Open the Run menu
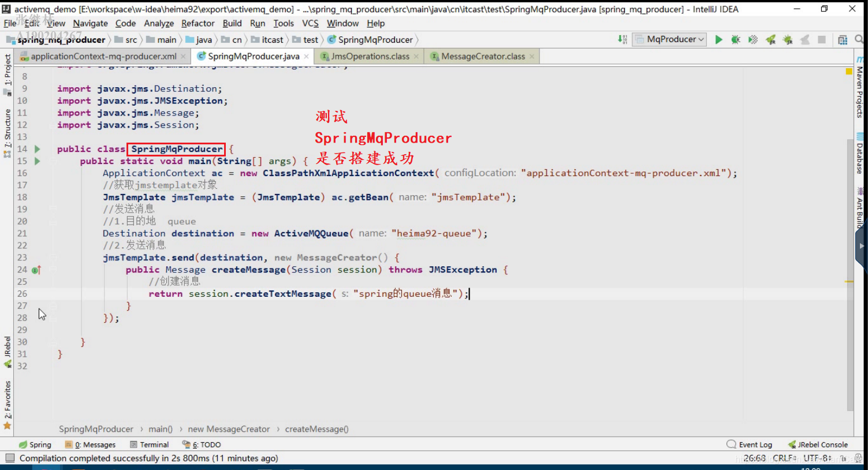 pyautogui.click(x=258, y=23)
